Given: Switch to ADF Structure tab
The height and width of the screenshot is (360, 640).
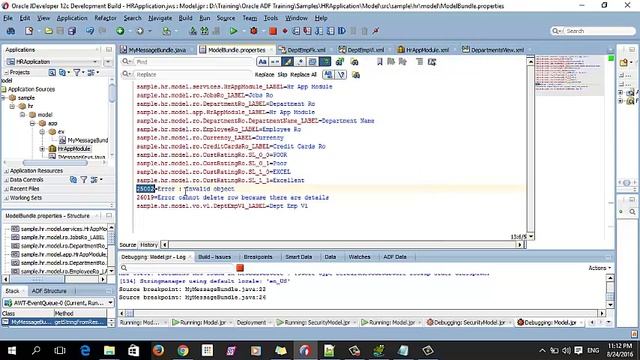Looking at the screenshot, I should pyautogui.click(x=49, y=291).
